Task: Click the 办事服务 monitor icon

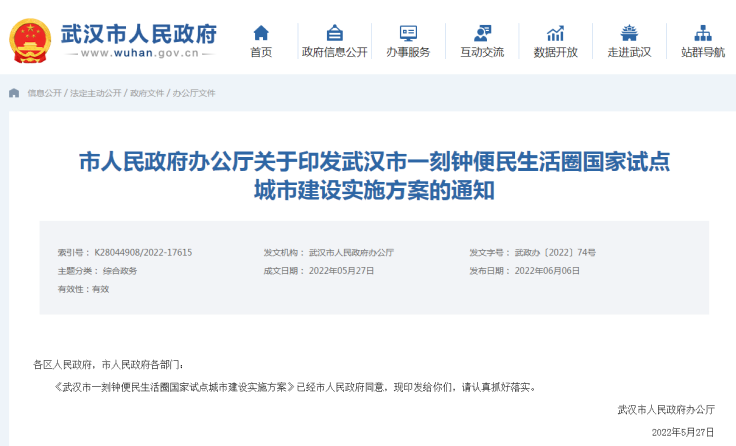Action: coord(408,32)
